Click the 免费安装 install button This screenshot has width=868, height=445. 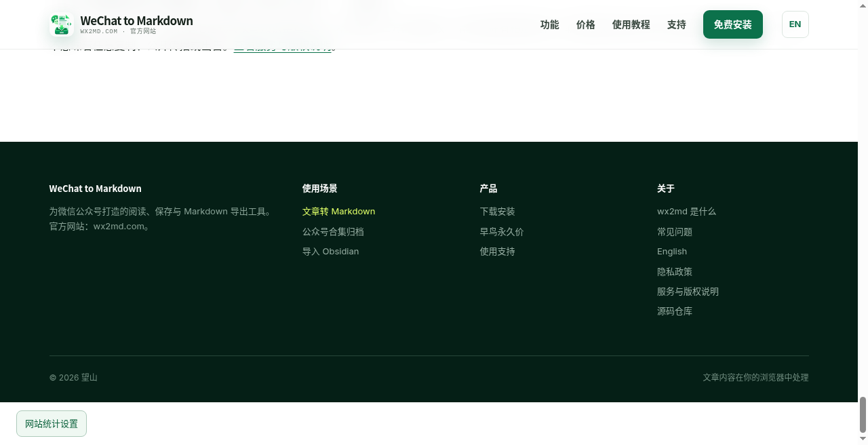(733, 24)
